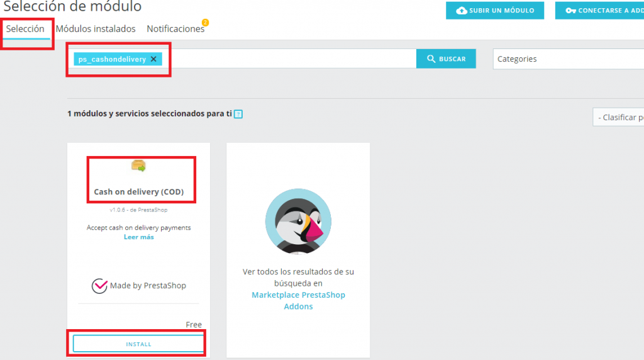Select the ps_cashondelivery tag text
The height and width of the screenshot is (360, 644).
(x=112, y=59)
